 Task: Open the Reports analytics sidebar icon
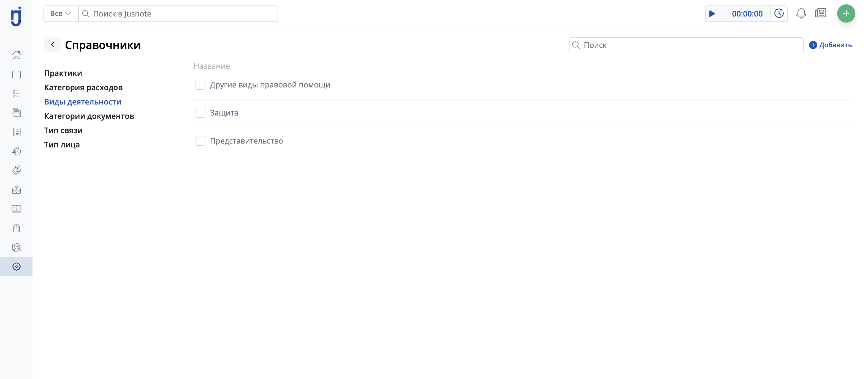(x=16, y=247)
